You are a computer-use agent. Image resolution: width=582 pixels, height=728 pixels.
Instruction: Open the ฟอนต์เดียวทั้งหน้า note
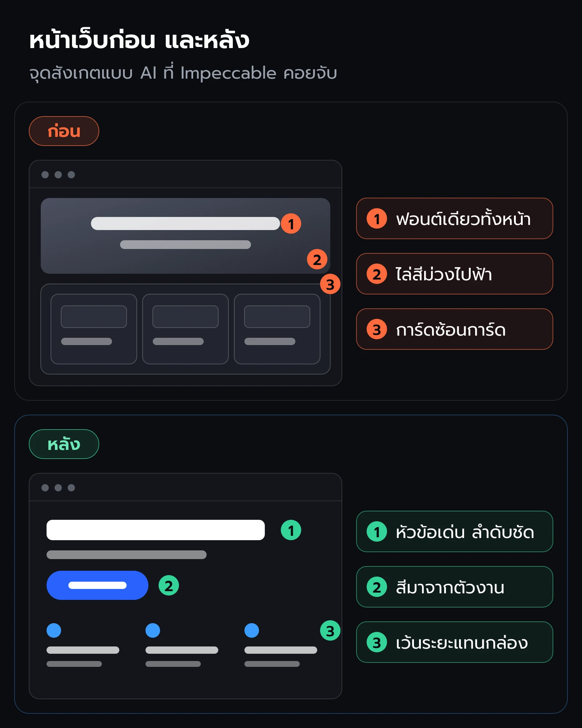[455, 218]
